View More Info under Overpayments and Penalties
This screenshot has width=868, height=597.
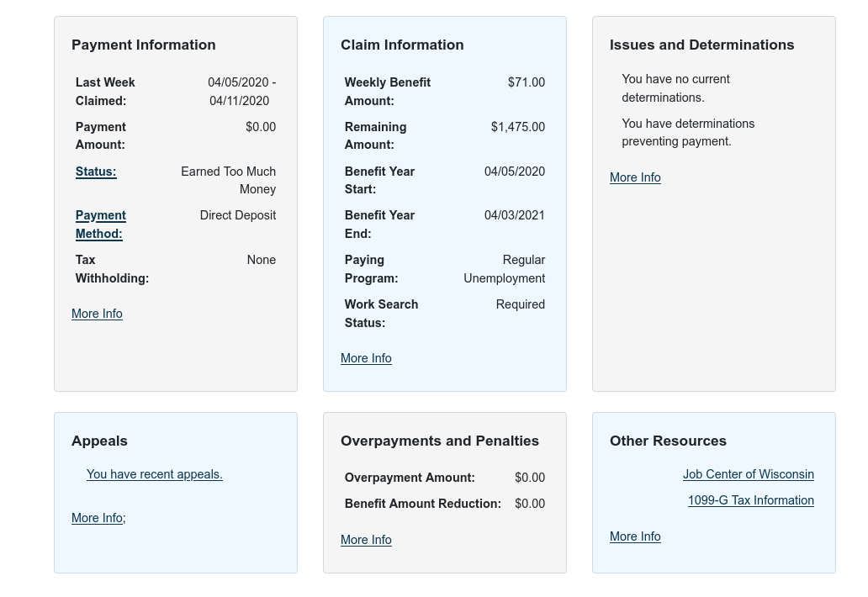coord(366,540)
